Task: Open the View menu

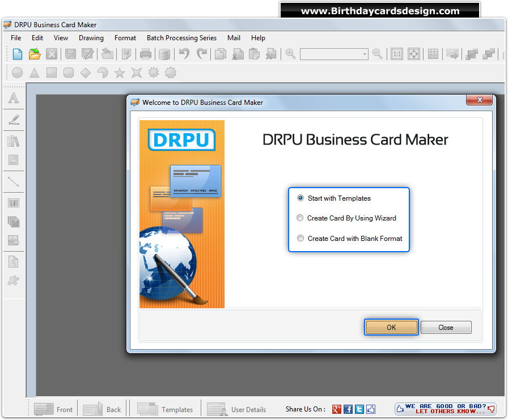Action: pos(61,38)
